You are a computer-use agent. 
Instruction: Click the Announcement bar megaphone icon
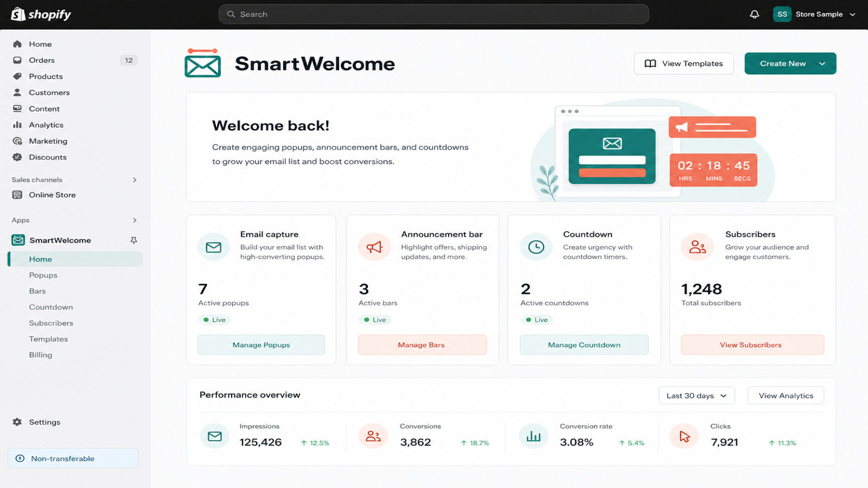pos(374,247)
